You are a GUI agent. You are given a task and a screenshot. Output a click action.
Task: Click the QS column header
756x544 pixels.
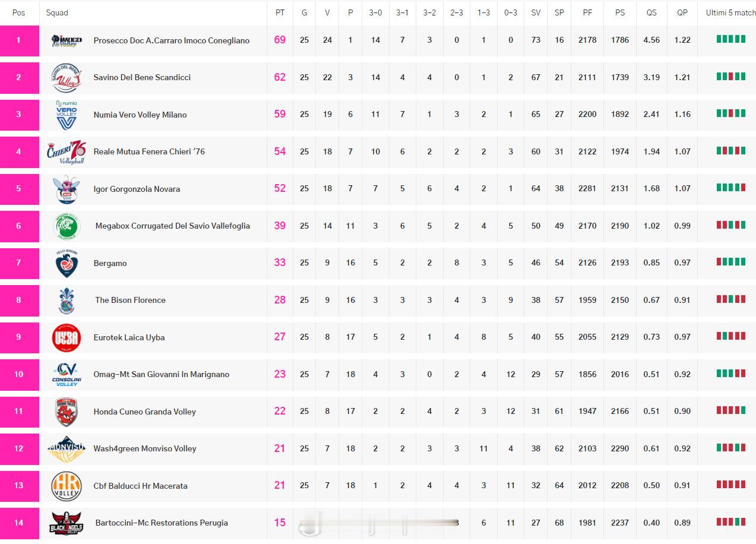[651, 12]
